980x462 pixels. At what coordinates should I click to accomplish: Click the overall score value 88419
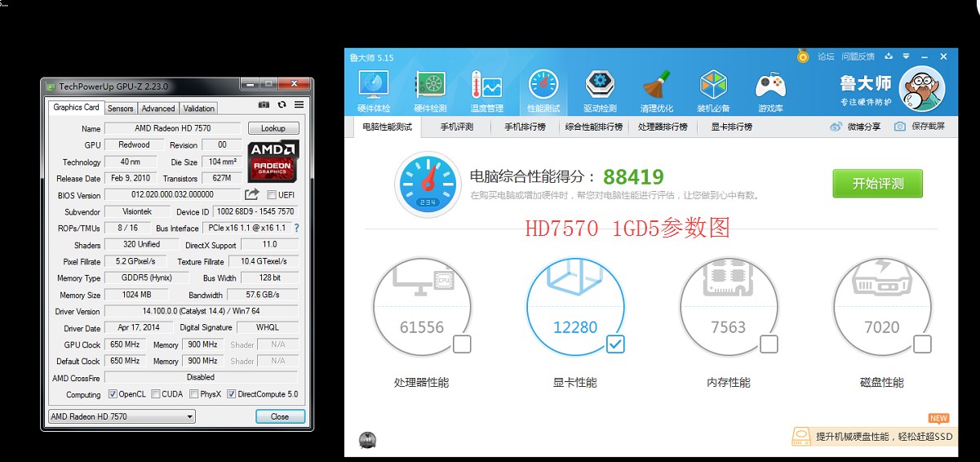coord(633,177)
